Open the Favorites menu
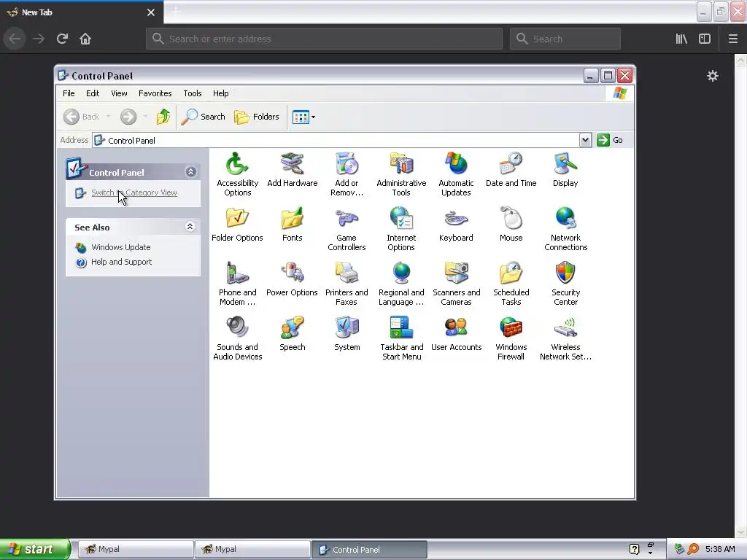The width and height of the screenshot is (747, 560). (x=155, y=93)
